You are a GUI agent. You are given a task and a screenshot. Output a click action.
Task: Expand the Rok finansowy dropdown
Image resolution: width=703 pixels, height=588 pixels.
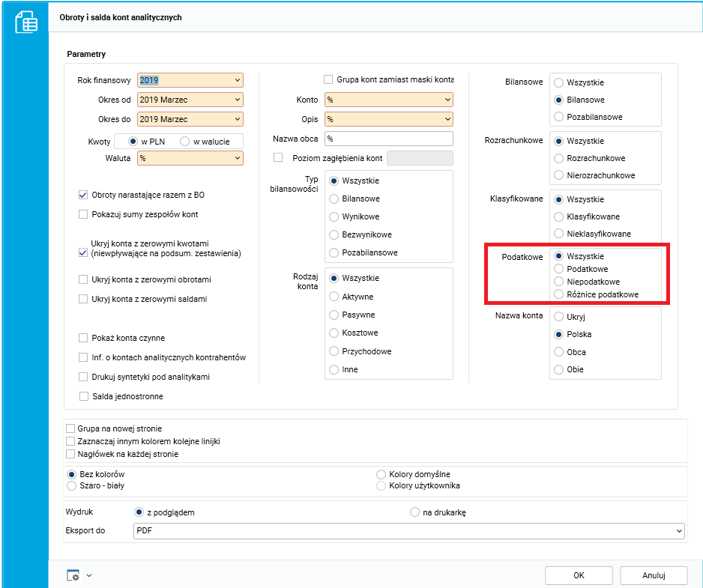click(238, 81)
